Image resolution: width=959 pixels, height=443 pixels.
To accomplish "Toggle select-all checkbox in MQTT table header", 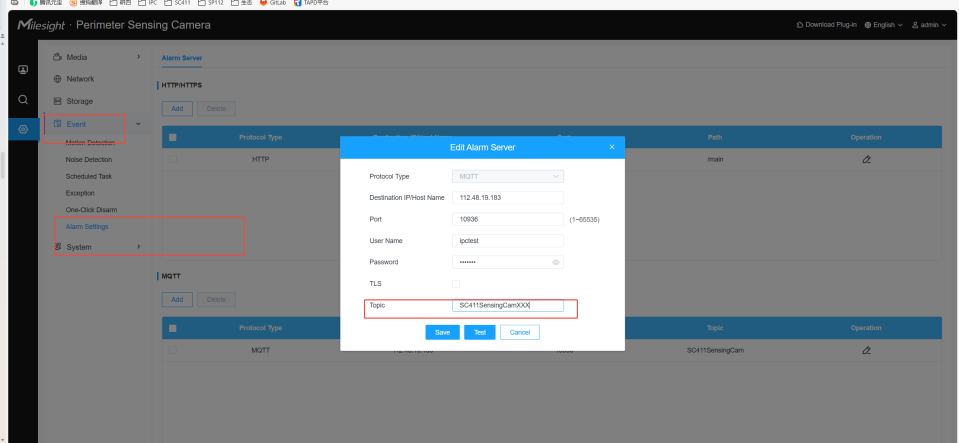I will click(172, 329).
